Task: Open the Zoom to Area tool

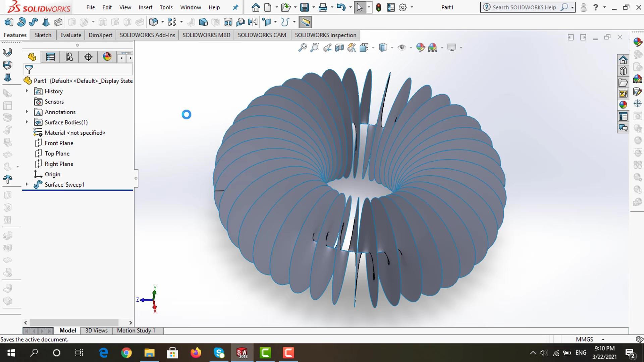Action: coord(315,47)
